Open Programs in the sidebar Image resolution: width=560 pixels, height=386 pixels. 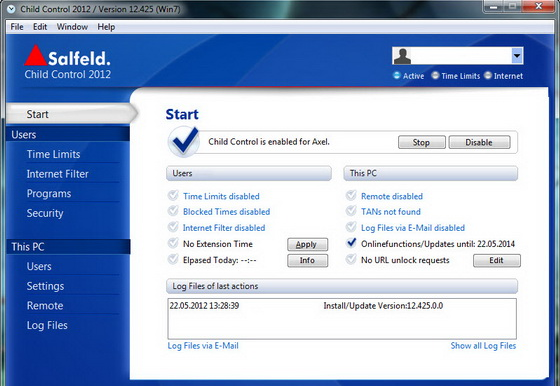[x=49, y=194]
